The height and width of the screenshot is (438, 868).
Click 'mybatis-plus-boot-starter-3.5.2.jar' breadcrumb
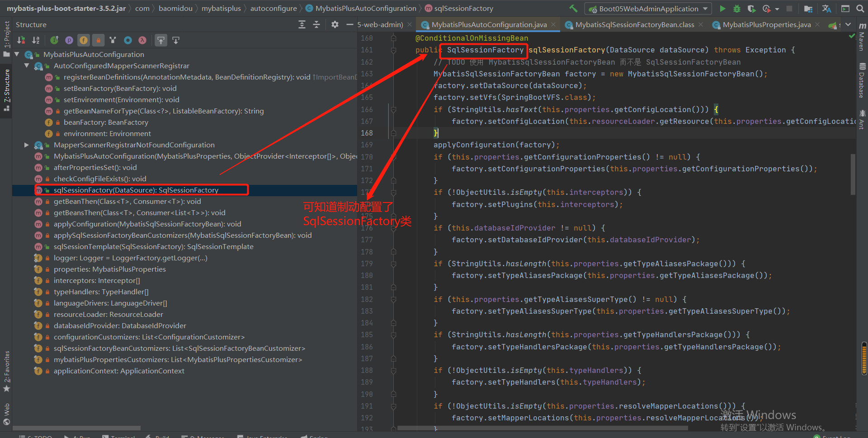(x=66, y=8)
